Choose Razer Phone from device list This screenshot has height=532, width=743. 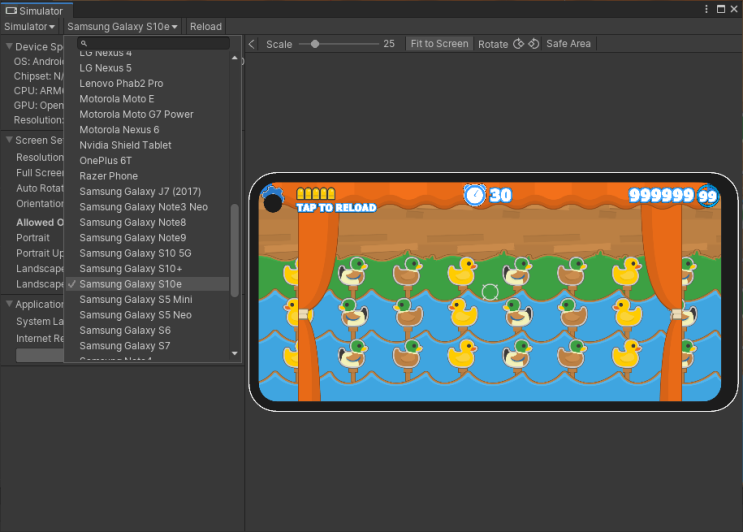pyautogui.click(x=147, y=176)
